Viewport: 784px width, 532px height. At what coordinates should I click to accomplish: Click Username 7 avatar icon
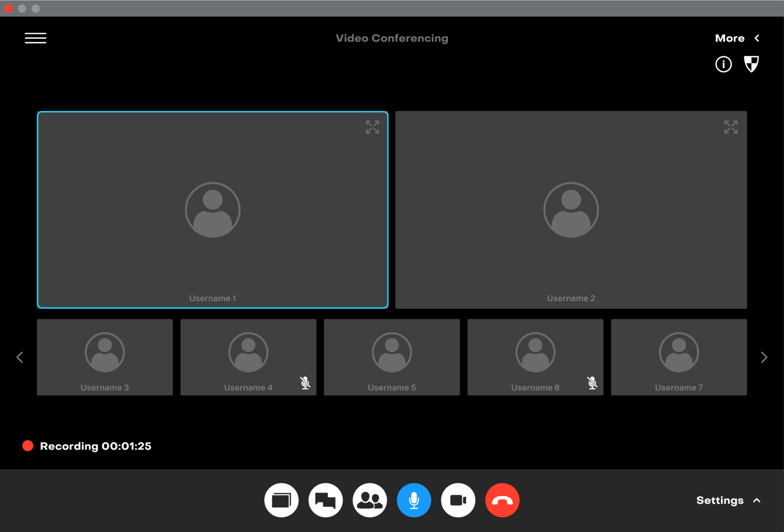(679, 352)
